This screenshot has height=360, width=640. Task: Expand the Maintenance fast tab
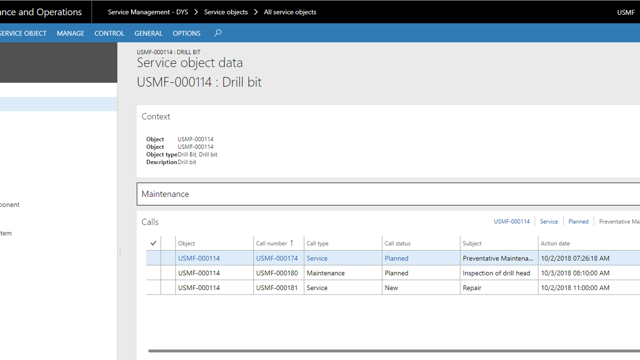tap(388, 194)
